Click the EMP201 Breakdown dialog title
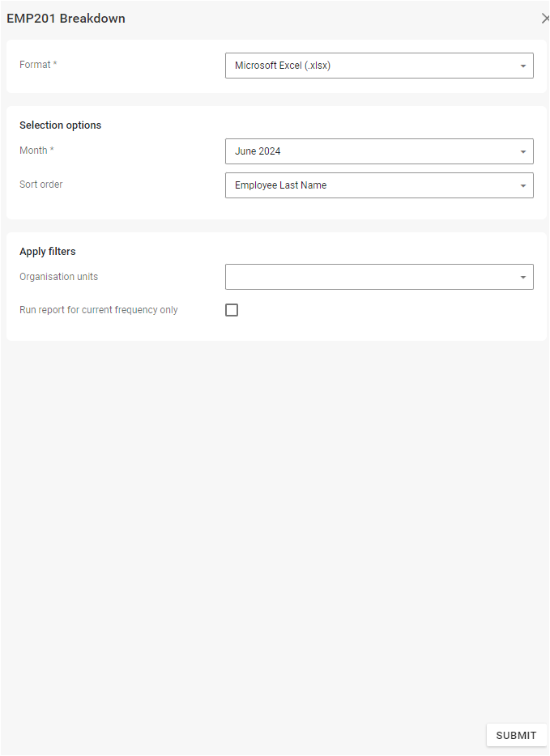Viewport: 550px width, 756px height. tap(66, 19)
